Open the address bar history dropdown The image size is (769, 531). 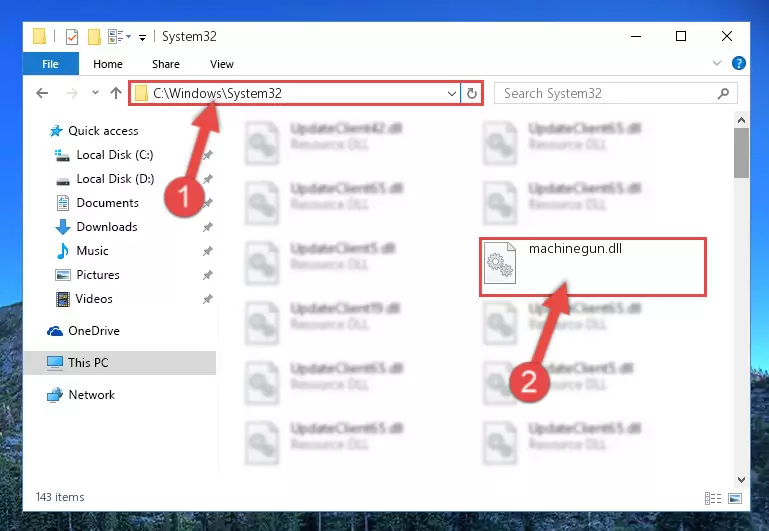(452, 93)
